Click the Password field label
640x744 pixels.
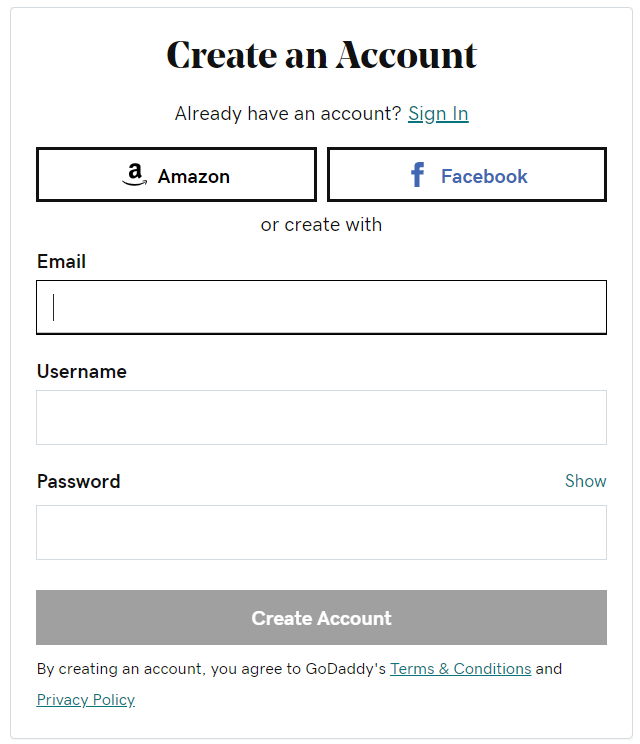coord(78,482)
